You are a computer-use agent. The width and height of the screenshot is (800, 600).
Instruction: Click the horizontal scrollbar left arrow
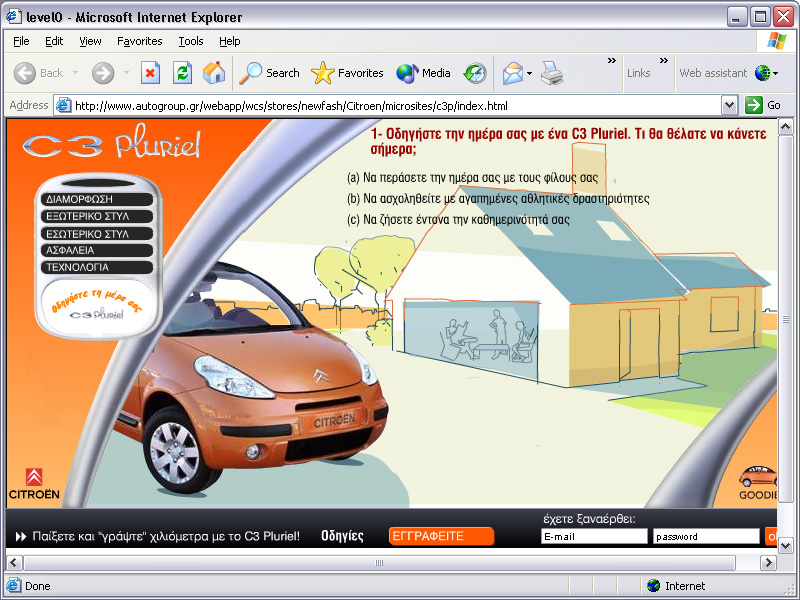click(x=14, y=563)
